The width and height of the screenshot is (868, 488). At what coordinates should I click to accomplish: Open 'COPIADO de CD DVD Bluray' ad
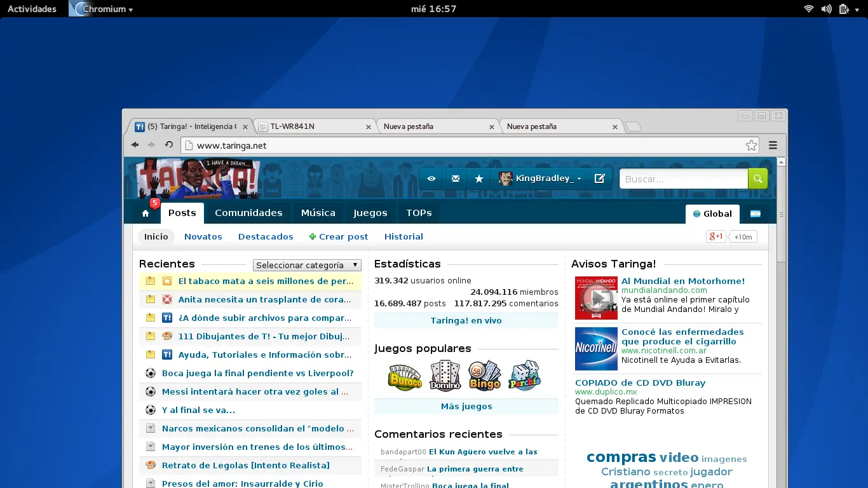click(640, 383)
